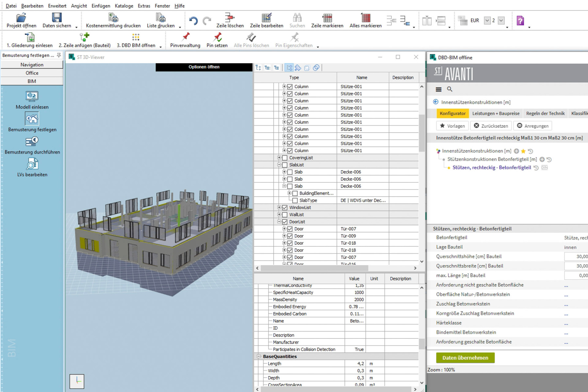Expand the CoveringList tree node

[279, 158]
